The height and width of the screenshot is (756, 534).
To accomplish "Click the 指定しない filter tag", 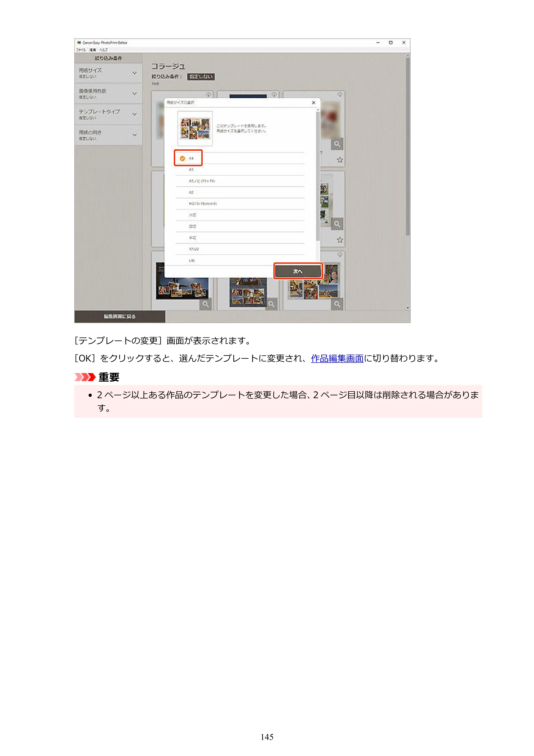I will [x=201, y=77].
